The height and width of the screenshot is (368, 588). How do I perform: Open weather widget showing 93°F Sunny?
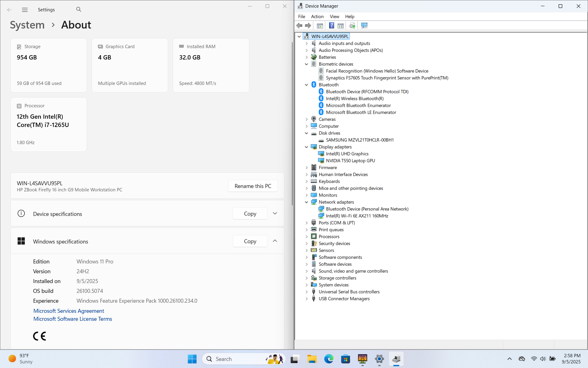pyautogui.click(x=21, y=359)
